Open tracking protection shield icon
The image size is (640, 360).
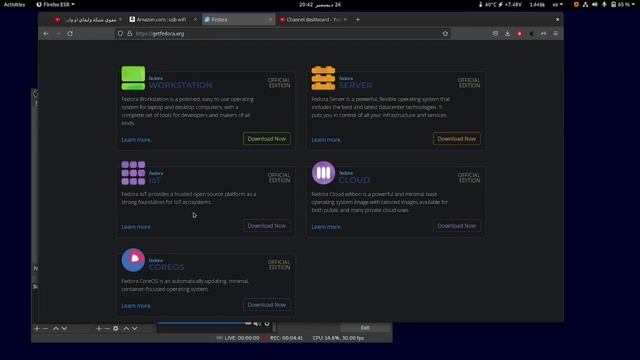point(120,33)
